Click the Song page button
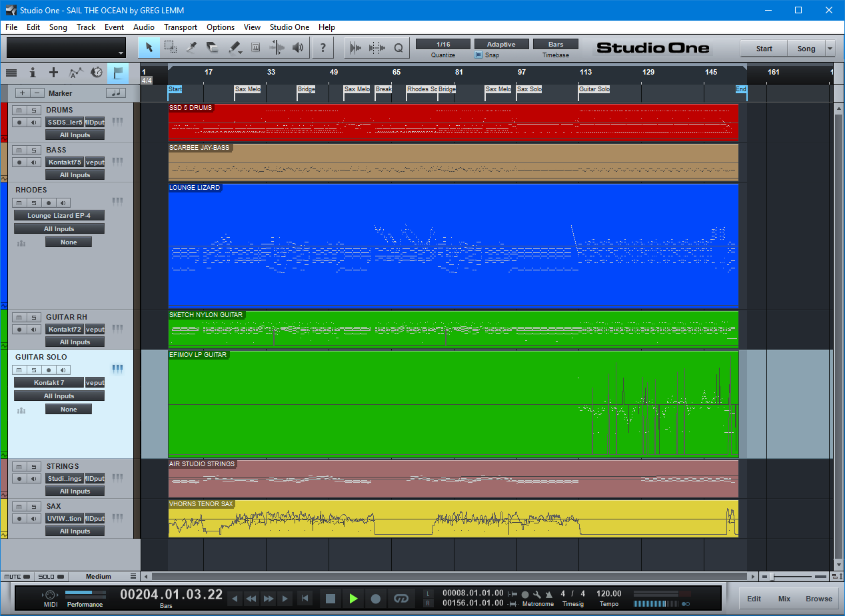Viewport: 845px width, 616px height. pos(806,49)
